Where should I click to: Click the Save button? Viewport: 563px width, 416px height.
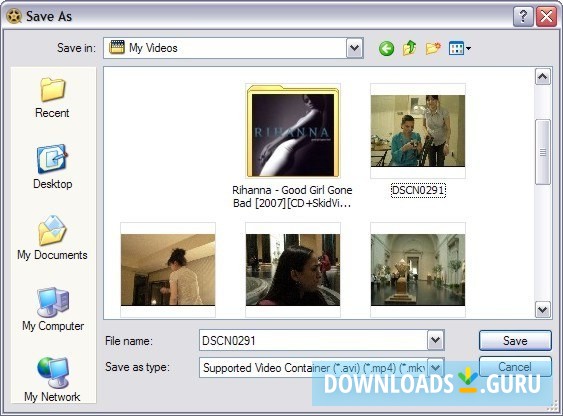(515, 340)
